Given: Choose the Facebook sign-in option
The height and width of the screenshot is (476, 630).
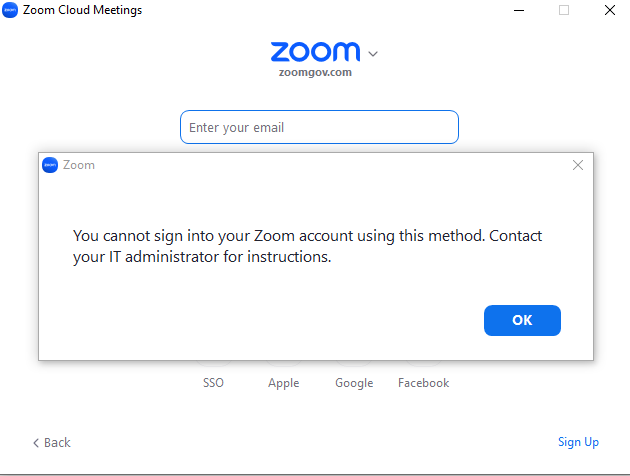Looking at the screenshot, I should pos(423,383).
